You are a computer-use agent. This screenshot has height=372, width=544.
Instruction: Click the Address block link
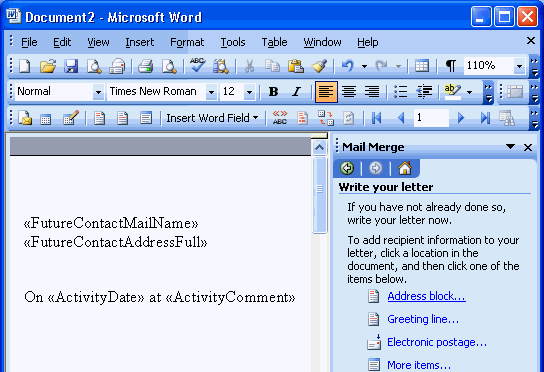(x=426, y=296)
